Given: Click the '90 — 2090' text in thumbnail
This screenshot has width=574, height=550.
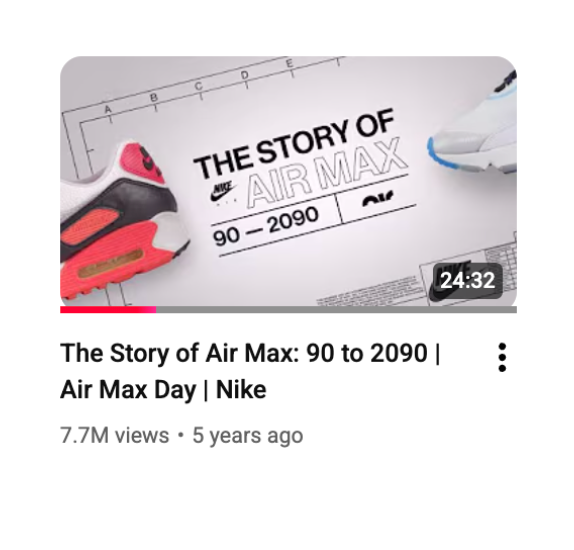Looking at the screenshot, I should click(266, 226).
